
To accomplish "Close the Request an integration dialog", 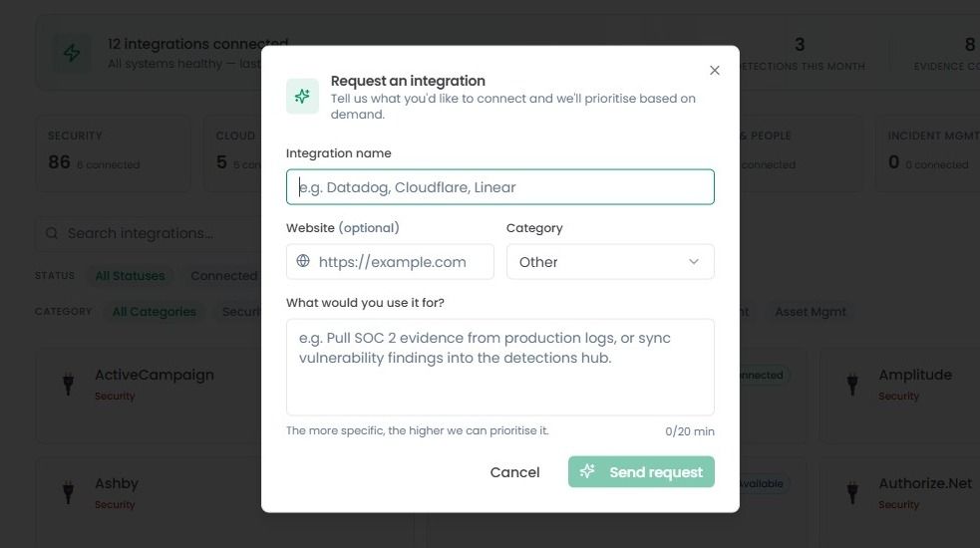I will (x=715, y=70).
